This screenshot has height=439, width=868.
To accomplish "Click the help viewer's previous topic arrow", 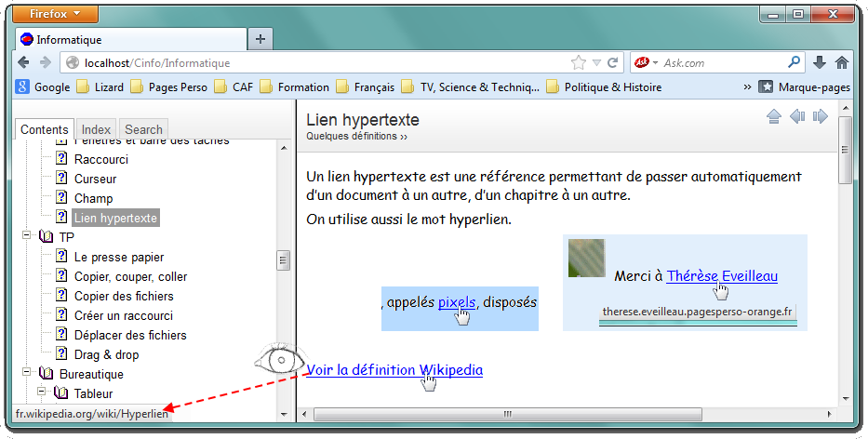I will (x=797, y=116).
